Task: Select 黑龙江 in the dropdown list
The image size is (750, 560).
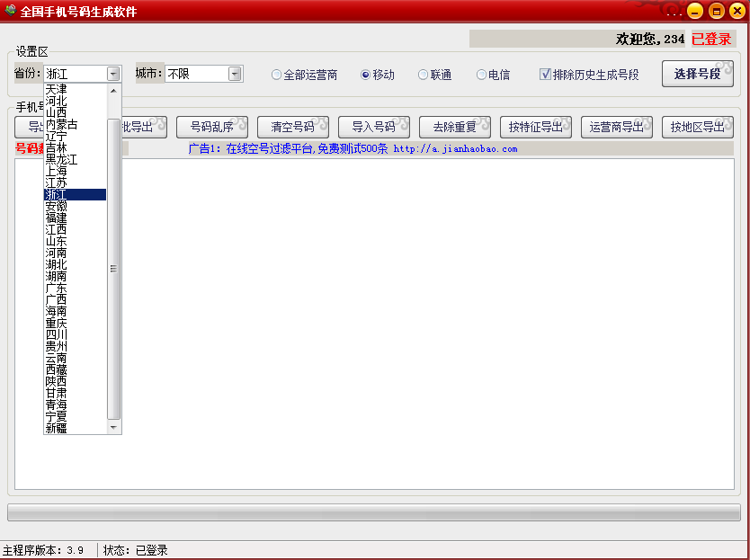Action: [76, 159]
